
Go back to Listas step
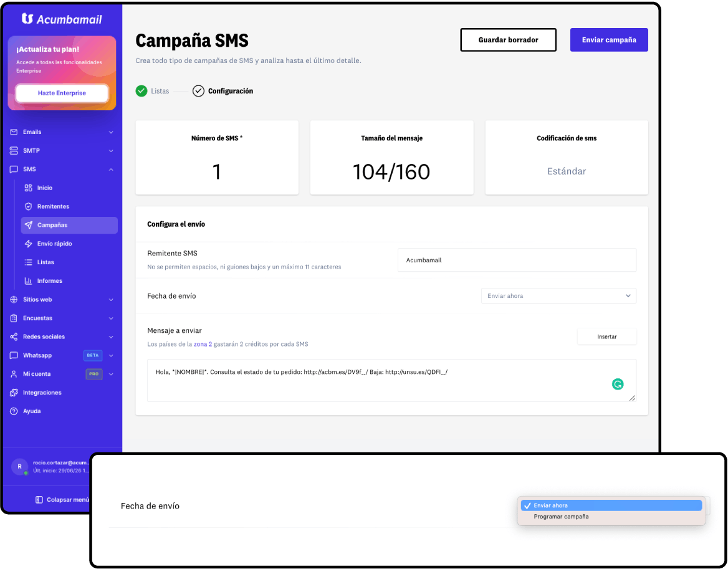point(160,91)
